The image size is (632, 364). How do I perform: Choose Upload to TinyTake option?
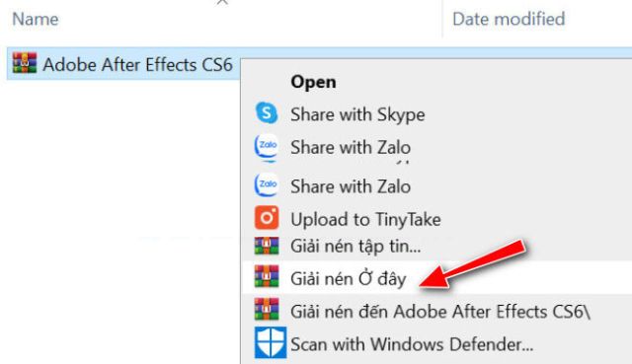tap(365, 219)
